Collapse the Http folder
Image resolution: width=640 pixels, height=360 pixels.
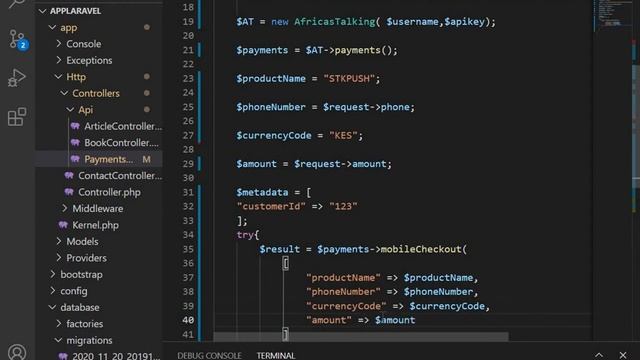pyautogui.click(x=58, y=77)
